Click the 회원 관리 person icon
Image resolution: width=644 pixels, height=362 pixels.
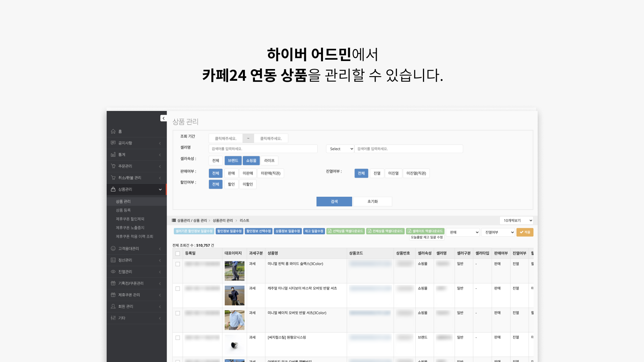(x=113, y=306)
